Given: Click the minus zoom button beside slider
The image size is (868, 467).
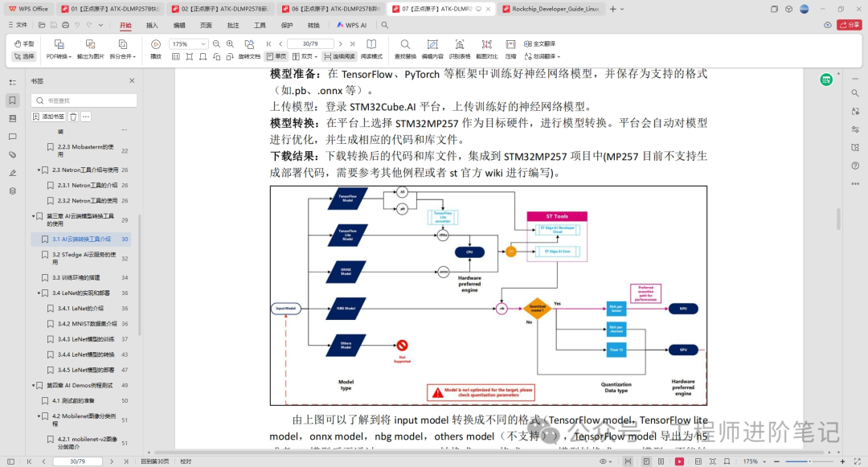Looking at the screenshot, I should click(776, 461).
